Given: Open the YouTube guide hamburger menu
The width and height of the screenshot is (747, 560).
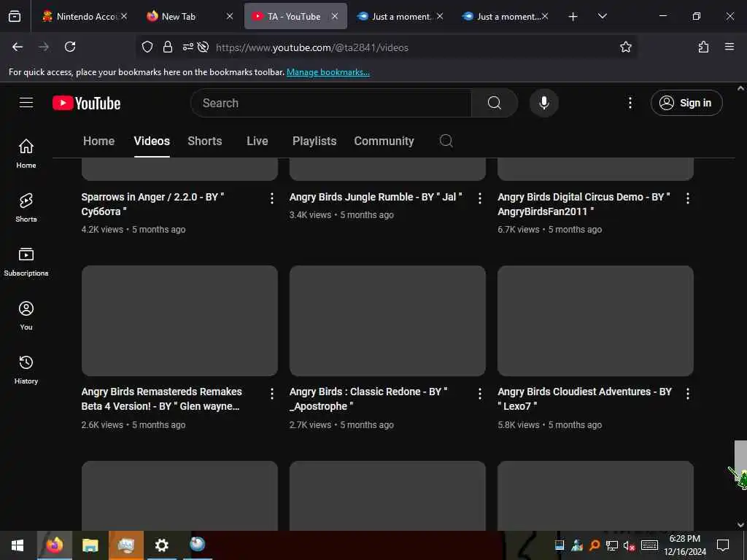Looking at the screenshot, I should (x=26, y=103).
